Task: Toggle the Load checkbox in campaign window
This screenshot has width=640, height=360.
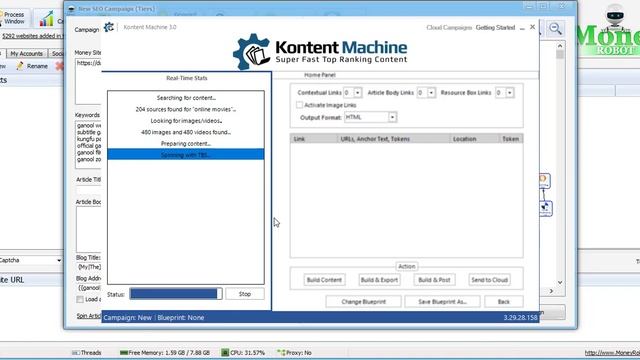Action: (80, 300)
